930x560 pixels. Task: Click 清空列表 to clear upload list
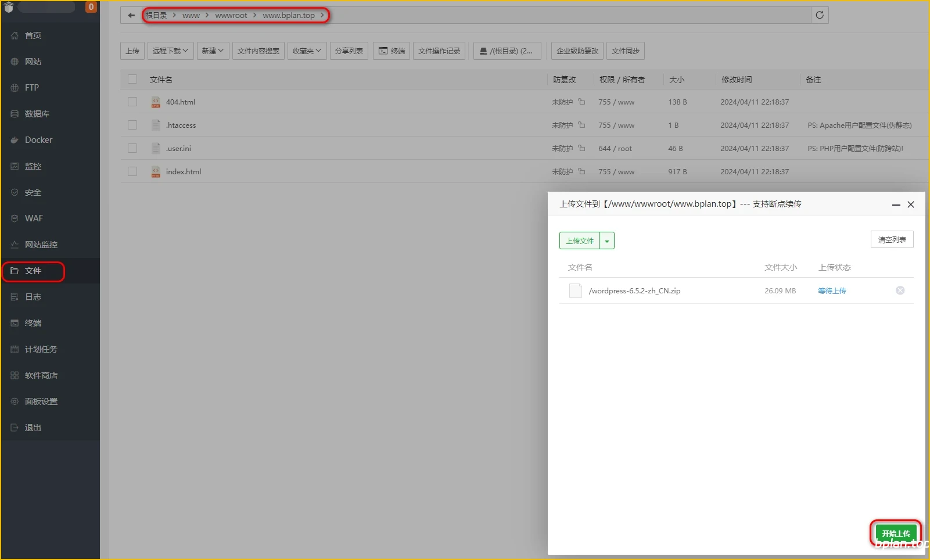(892, 239)
